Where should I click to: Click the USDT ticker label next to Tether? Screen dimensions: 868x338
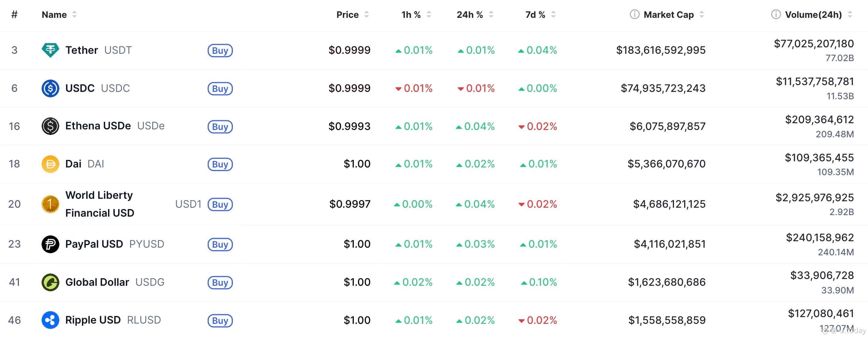118,50
